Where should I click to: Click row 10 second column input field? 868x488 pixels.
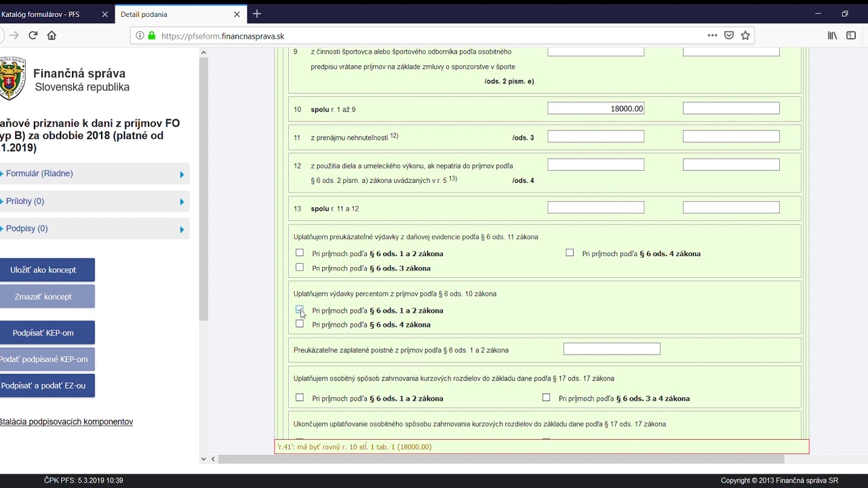731,108
